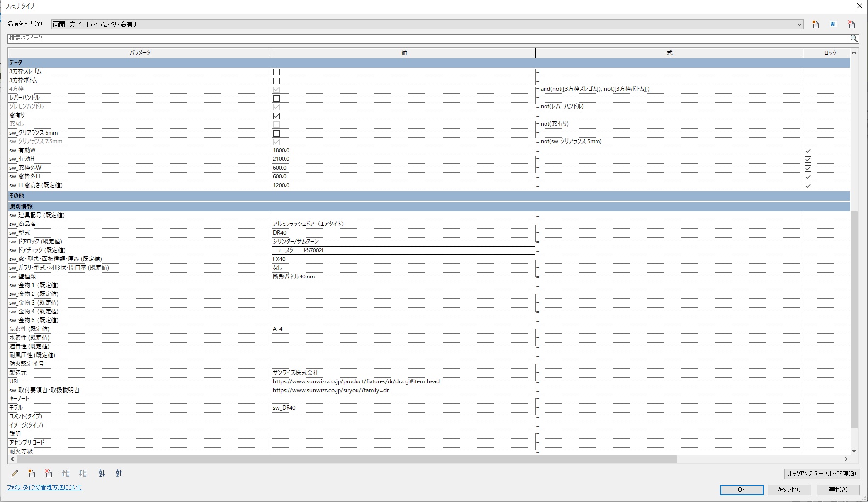Click the ロック column header

[830, 53]
